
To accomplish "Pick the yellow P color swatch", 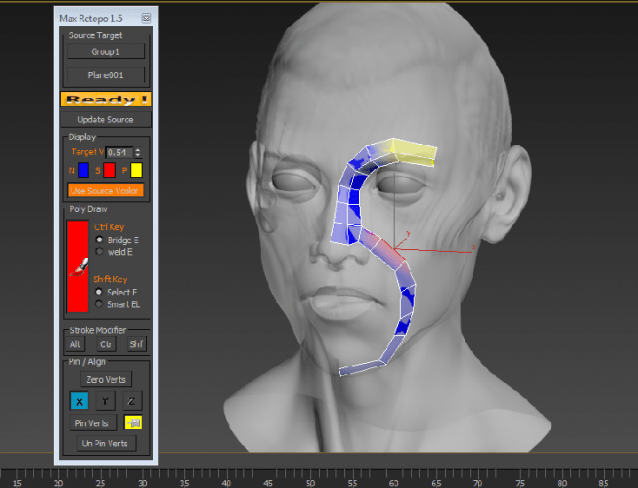I will pos(136,170).
